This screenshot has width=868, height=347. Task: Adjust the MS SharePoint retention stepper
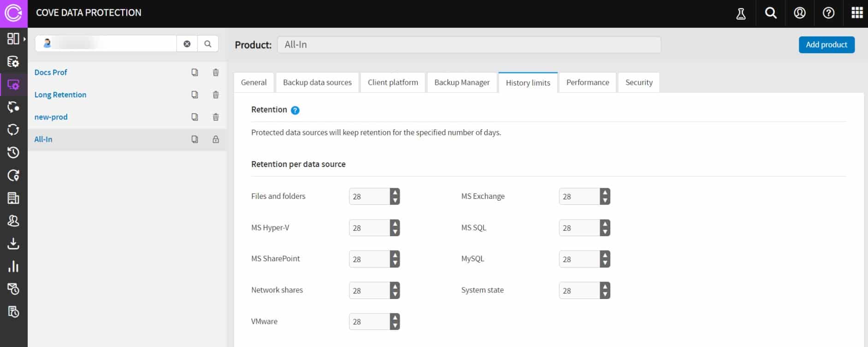395,259
